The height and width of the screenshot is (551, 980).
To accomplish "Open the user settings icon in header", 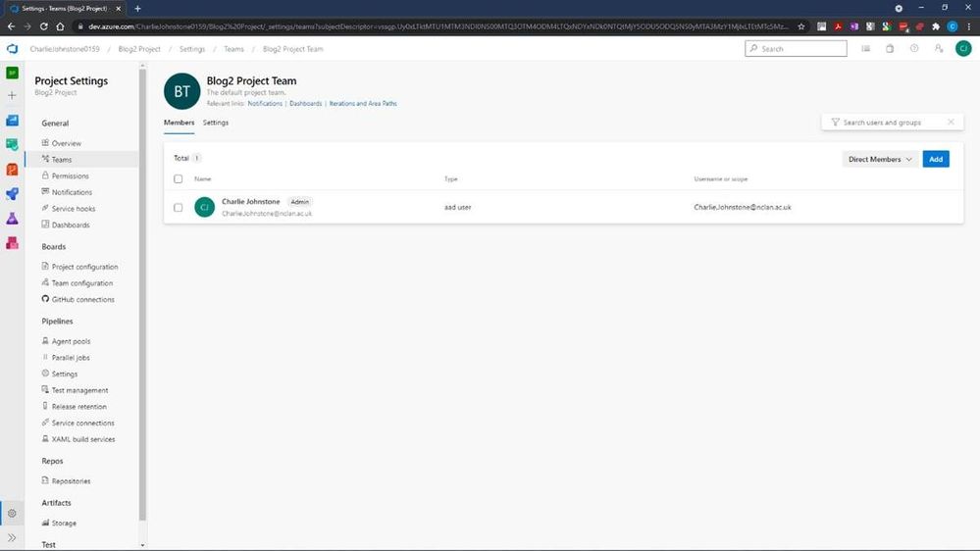I will coord(938,49).
